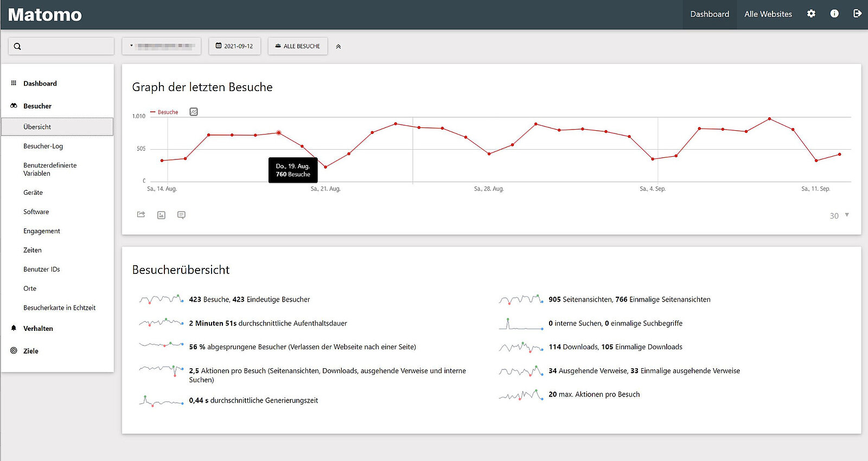Click the Matomo logo

pyautogui.click(x=45, y=15)
